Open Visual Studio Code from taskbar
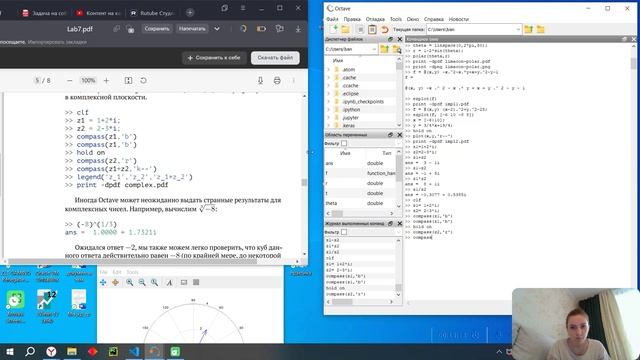Viewport: 640px width, 360px height. tap(133, 351)
